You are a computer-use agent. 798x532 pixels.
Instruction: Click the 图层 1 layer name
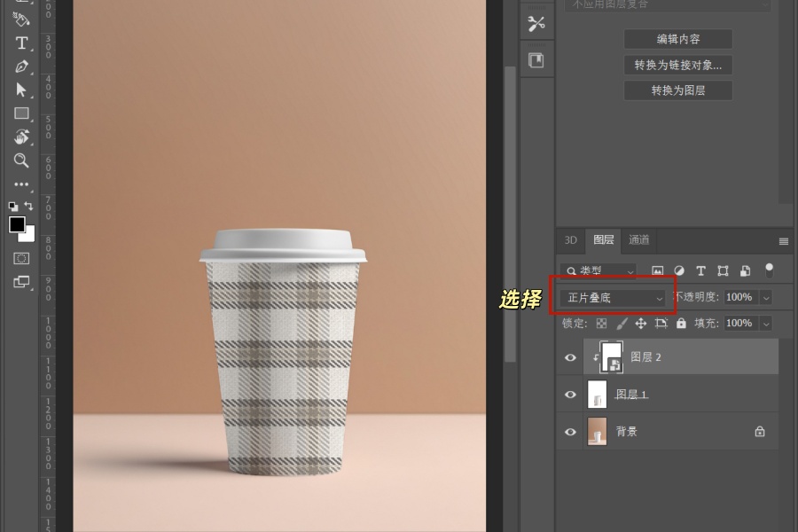pyautogui.click(x=631, y=395)
